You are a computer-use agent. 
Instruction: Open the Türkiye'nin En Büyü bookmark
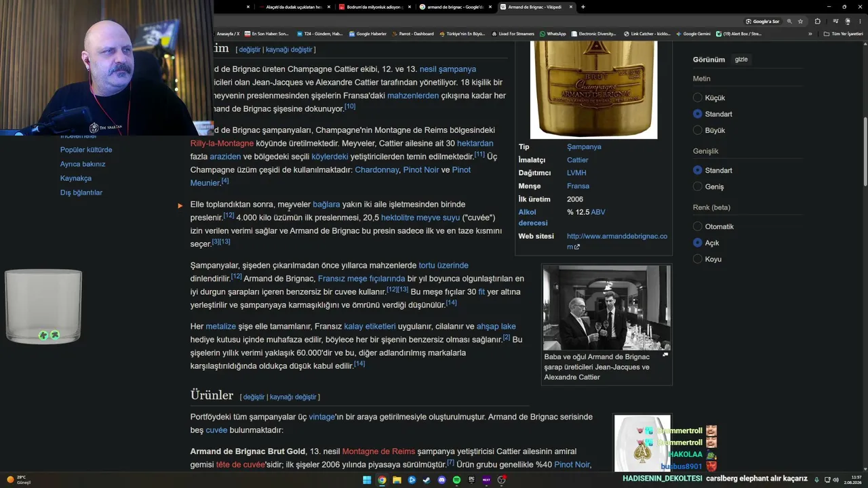coord(462,34)
